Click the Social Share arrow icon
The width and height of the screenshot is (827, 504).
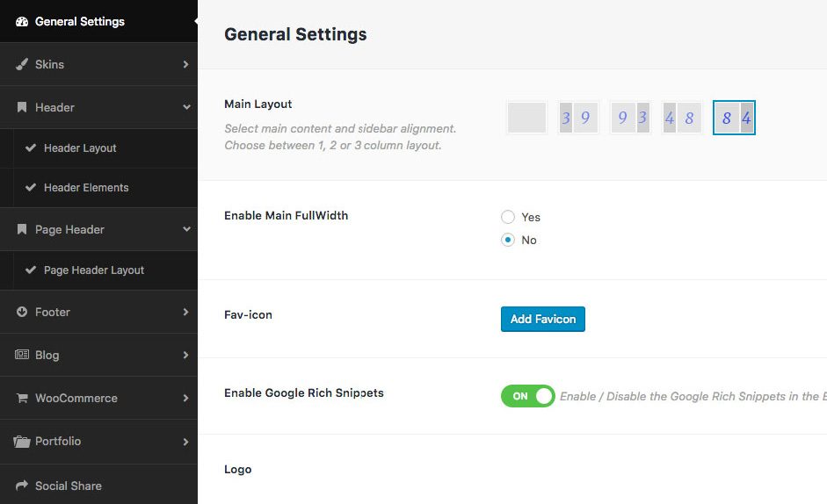coord(22,486)
